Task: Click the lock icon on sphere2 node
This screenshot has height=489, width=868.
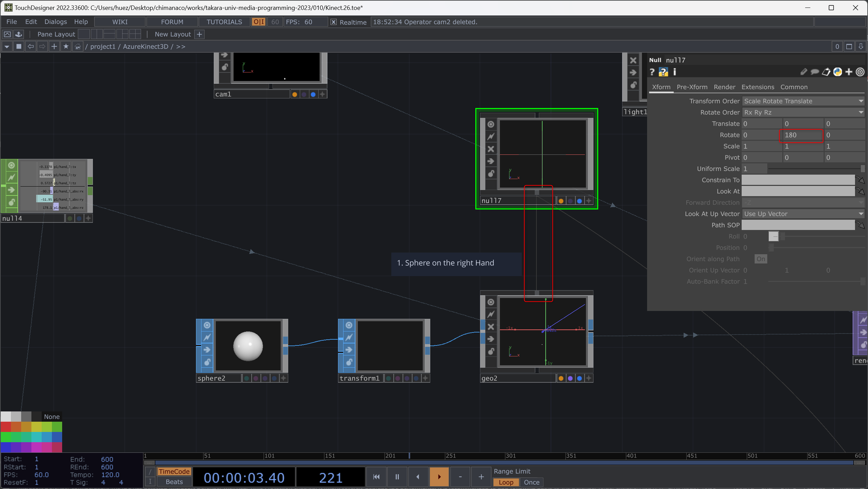Action: pyautogui.click(x=207, y=362)
